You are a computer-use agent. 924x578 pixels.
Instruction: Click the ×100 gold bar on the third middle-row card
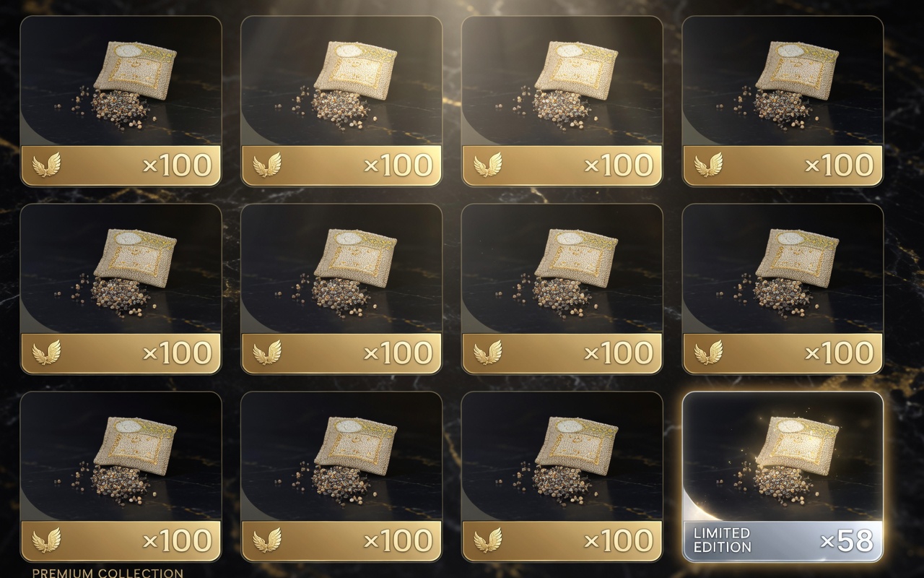562,353
